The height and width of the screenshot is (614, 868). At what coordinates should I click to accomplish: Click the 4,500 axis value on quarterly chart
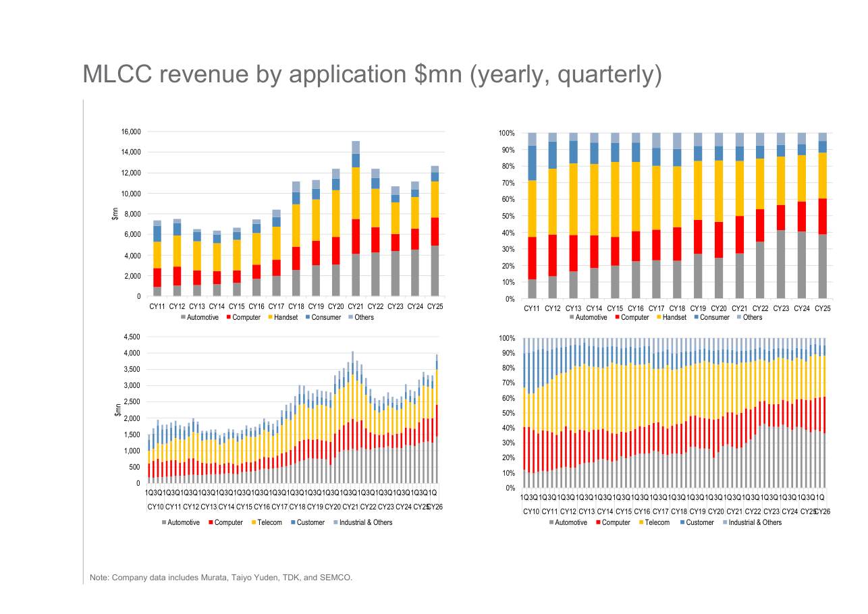132,337
